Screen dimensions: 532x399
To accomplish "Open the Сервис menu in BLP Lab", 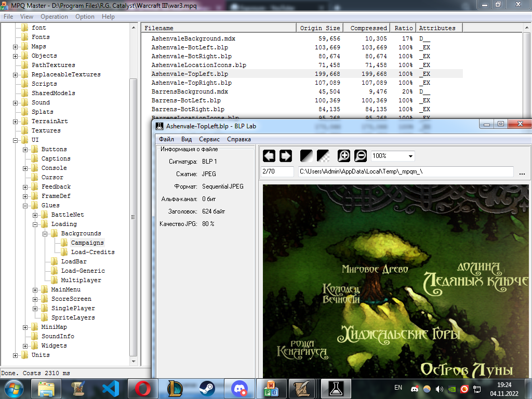I will [209, 139].
